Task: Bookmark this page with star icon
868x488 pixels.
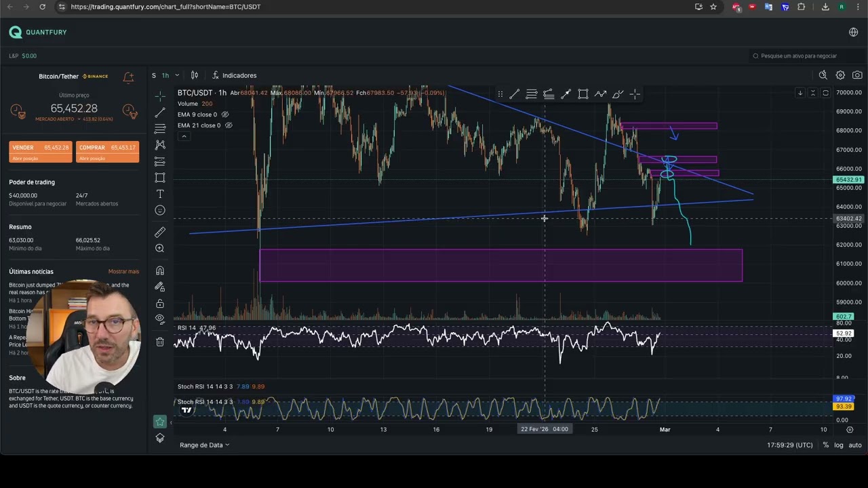Action: [713, 7]
